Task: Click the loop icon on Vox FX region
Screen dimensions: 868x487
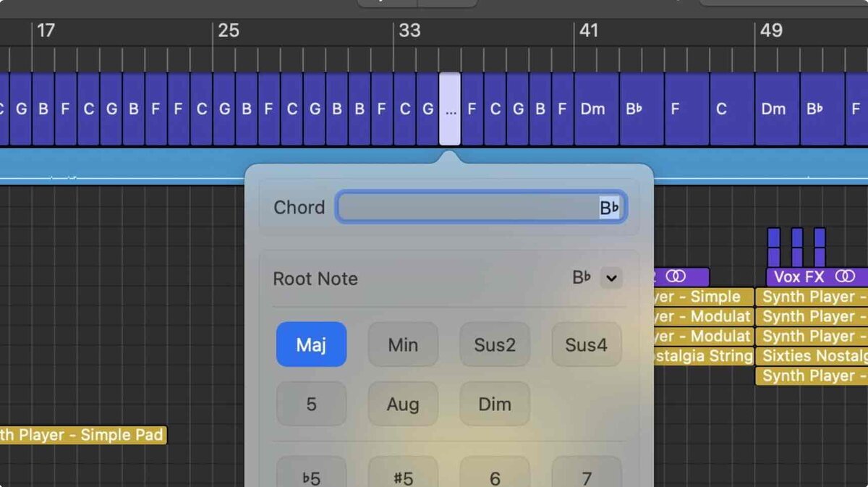Action: [844, 276]
